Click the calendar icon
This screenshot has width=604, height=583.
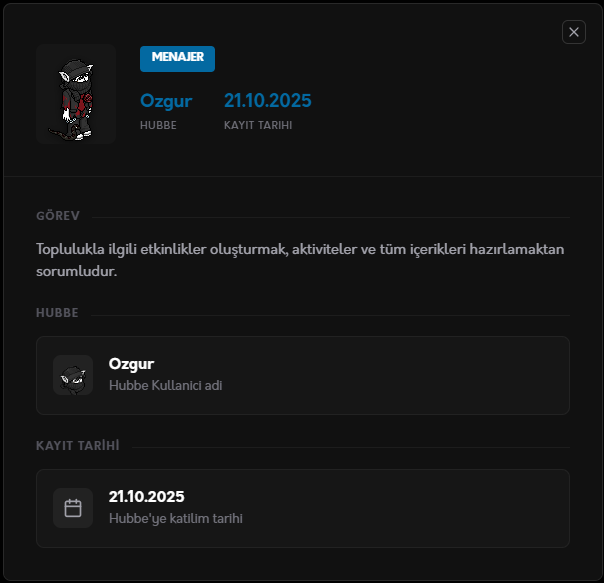click(73, 508)
